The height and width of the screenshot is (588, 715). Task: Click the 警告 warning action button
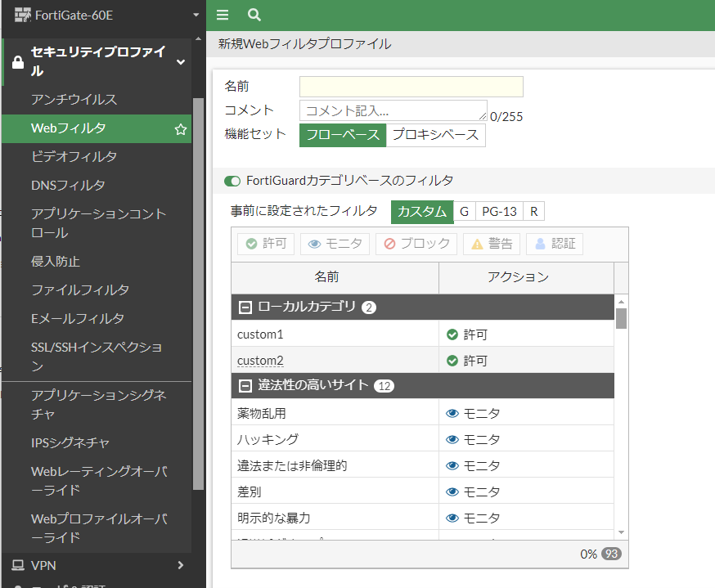[492, 244]
